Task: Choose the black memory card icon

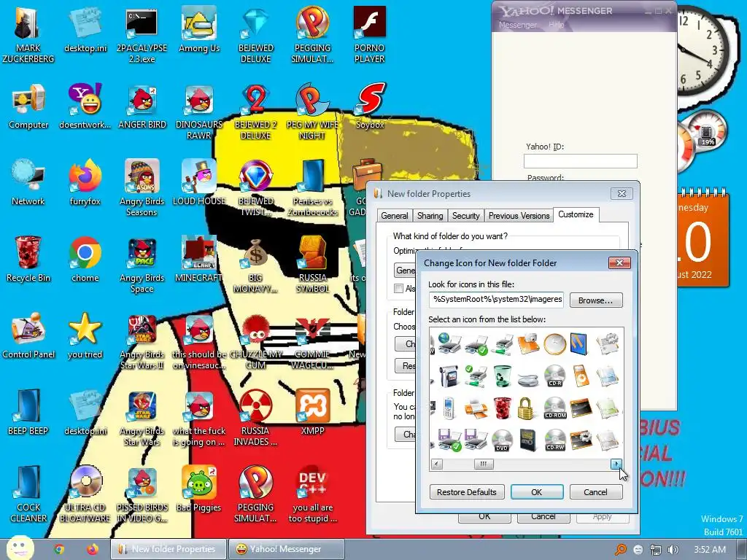Action: (x=528, y=440)
